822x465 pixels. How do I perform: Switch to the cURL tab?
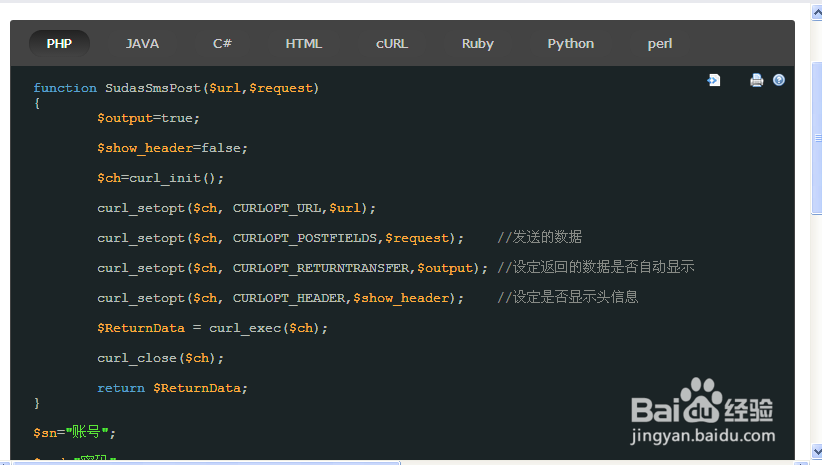coord(392,44)
